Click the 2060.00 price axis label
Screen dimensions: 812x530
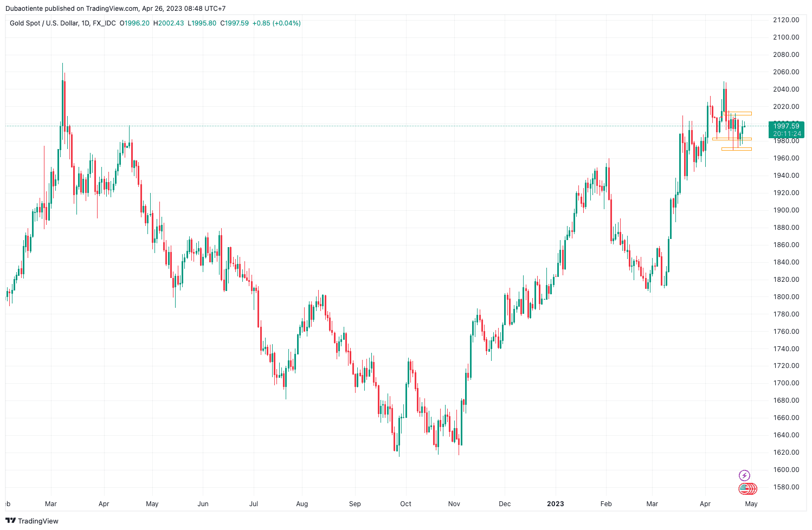786,72
